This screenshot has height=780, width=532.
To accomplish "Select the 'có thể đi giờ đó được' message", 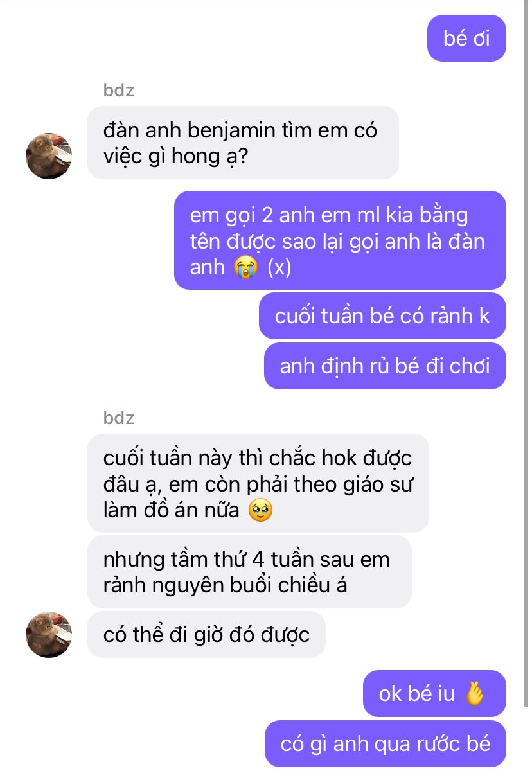I will [206, 635].
